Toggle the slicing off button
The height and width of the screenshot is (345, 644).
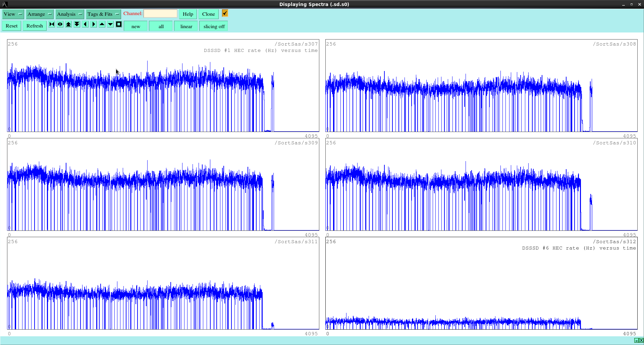214,26
